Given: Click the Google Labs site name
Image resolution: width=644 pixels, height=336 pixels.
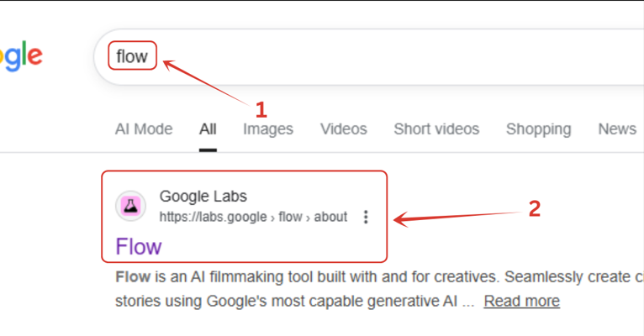Looking at the screenshot, I should coord(203,197).
